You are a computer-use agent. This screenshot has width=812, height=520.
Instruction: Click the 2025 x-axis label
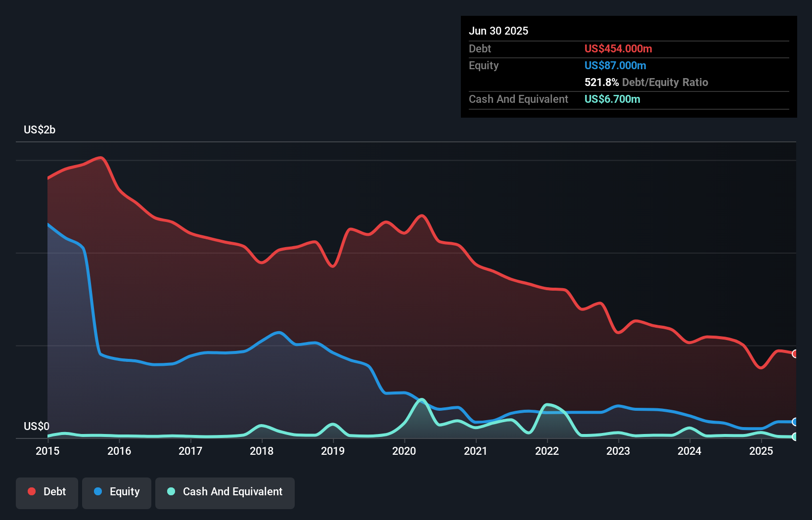[761, 451]
